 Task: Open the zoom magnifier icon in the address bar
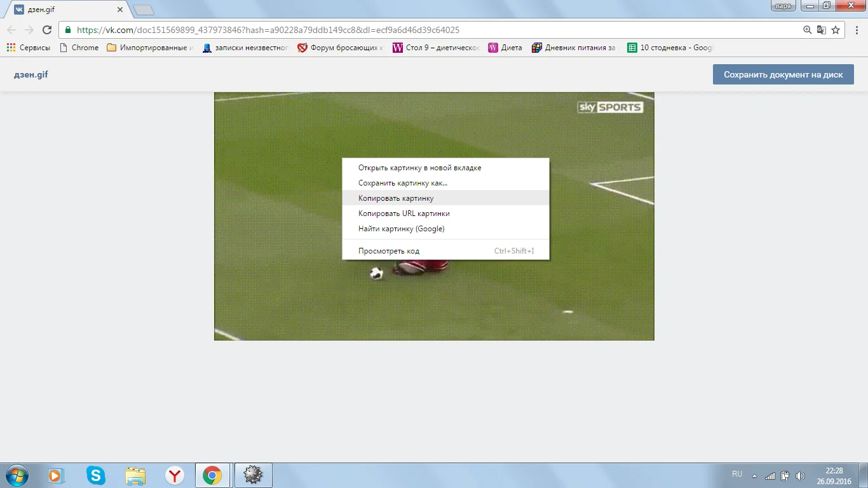[807, 30]
